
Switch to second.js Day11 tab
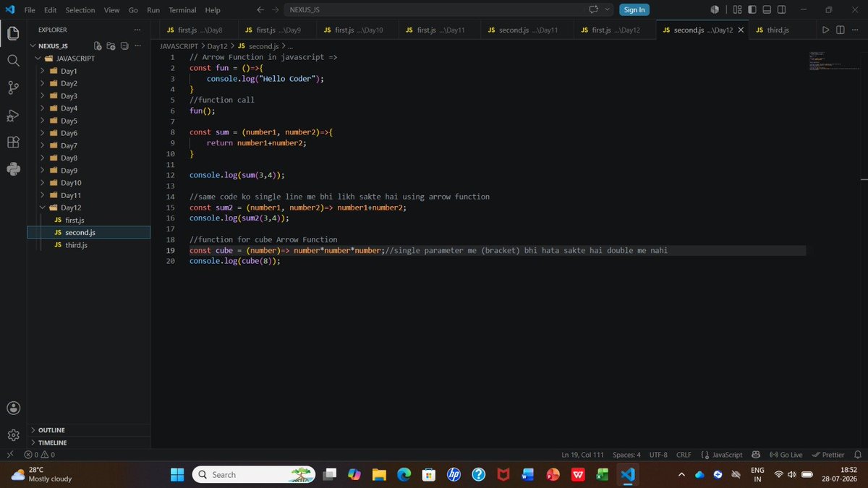pyautogui.click(x=526, y=30)
